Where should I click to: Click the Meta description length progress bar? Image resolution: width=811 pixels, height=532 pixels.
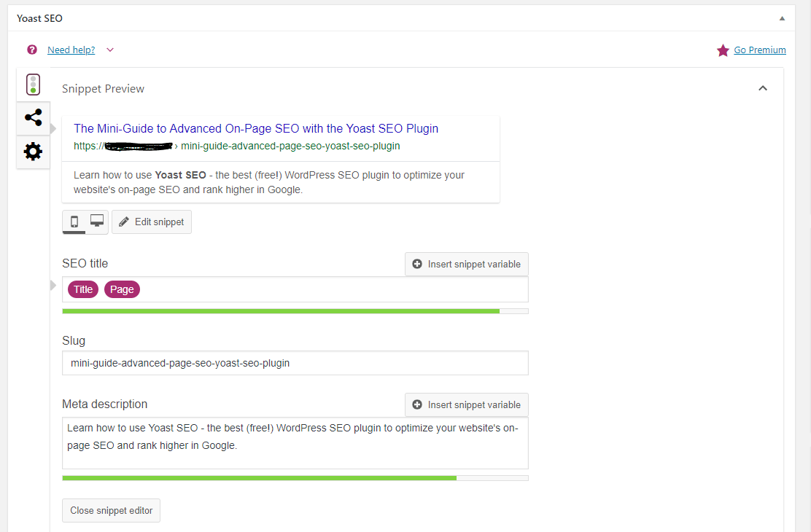(x=295, y=478)
